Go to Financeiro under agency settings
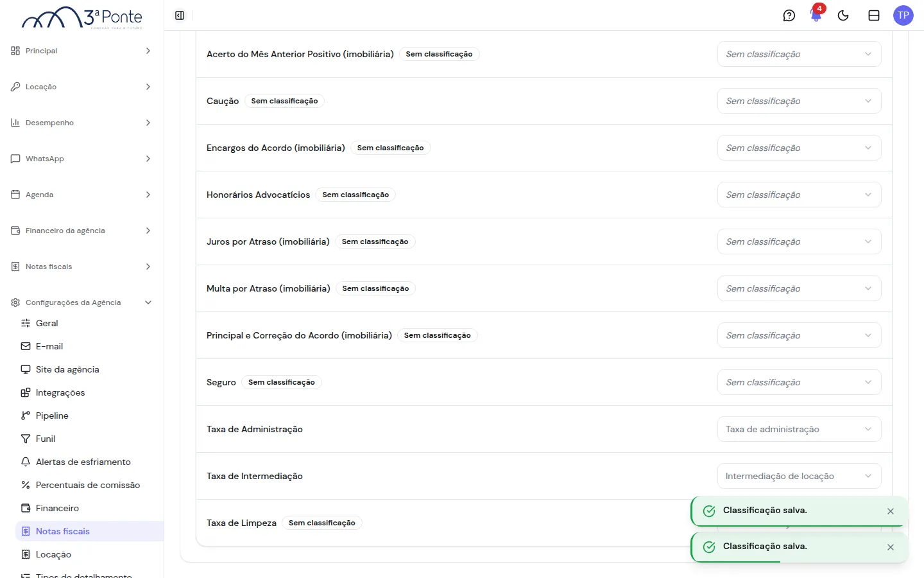The image size is (924, 578). click(90, 508)
